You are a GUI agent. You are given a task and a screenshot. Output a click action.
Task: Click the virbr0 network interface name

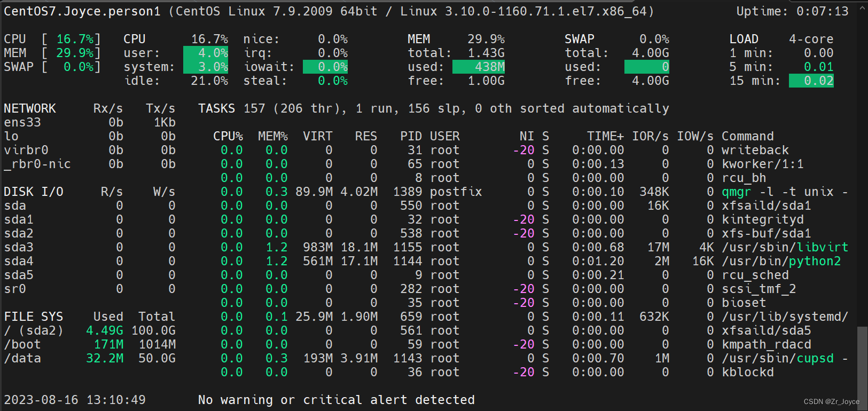click(26, 150)
